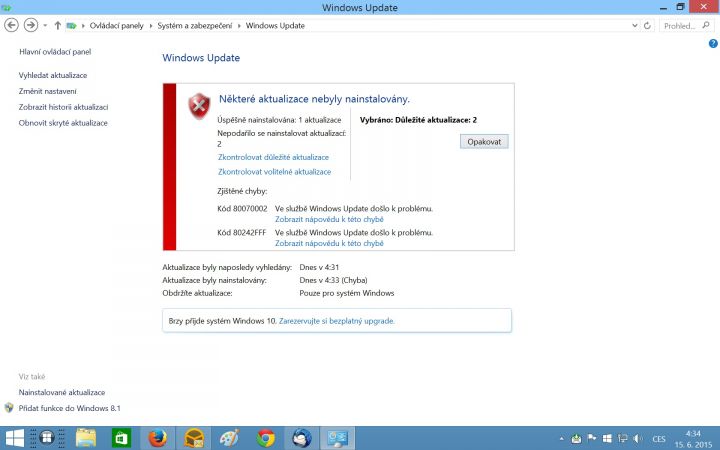Select Control Panel window in taskbar
This screenshot has width=720, height=450.
tap(338, 438)
